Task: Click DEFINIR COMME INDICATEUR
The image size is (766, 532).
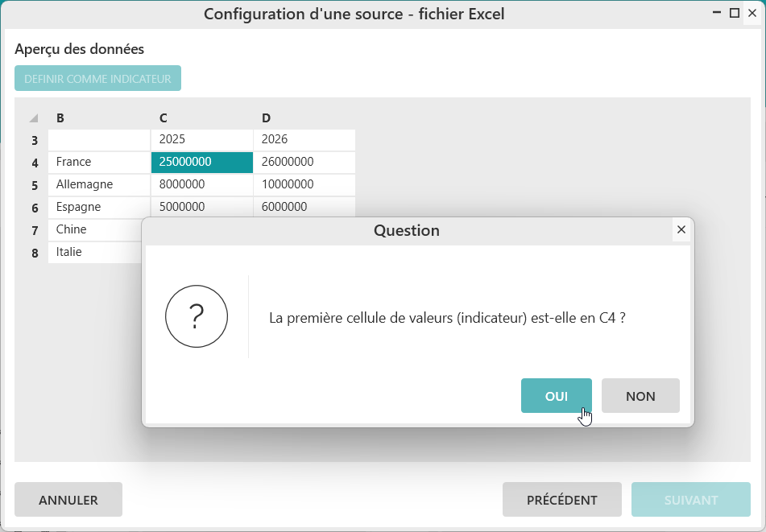Action: (x=97, y=79)
